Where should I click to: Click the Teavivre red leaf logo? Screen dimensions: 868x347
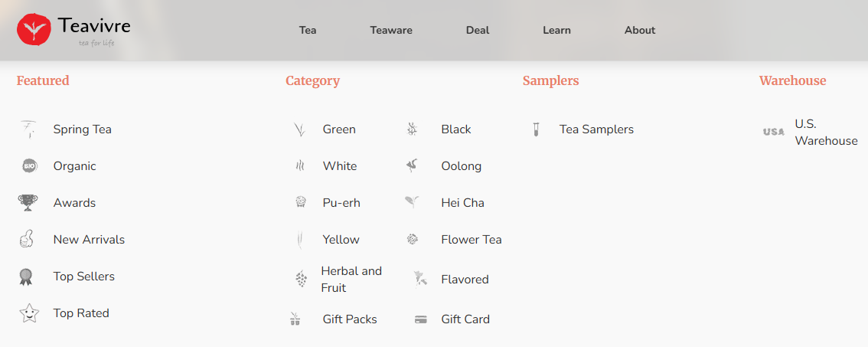click(x=34, y=29)
